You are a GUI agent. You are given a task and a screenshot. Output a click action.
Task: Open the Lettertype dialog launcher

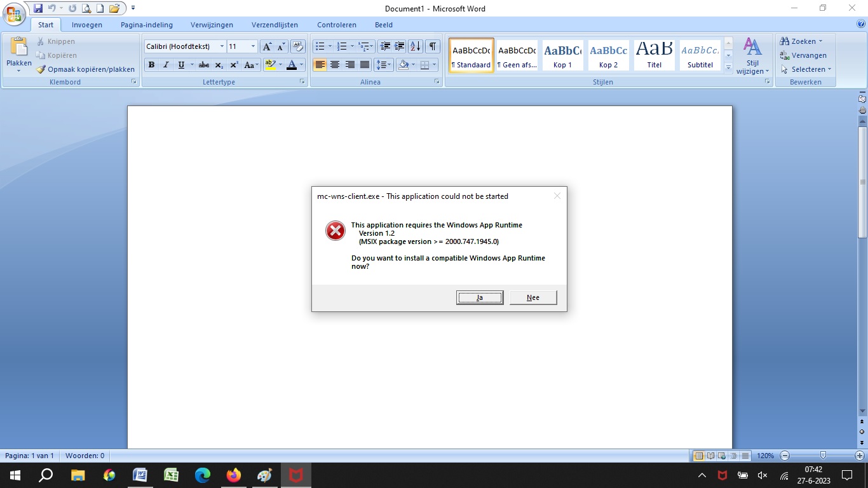tap(302, 82)
